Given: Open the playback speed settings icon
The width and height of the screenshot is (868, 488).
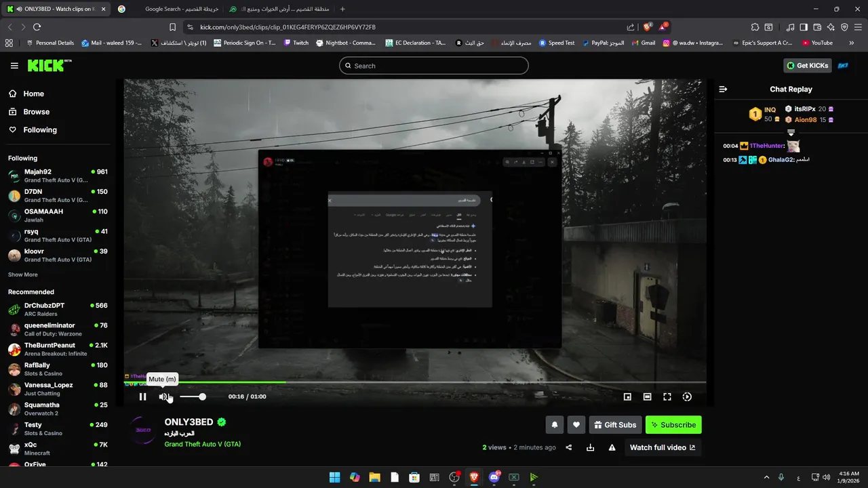Looking at the screenshot, I should pos(687,396).
